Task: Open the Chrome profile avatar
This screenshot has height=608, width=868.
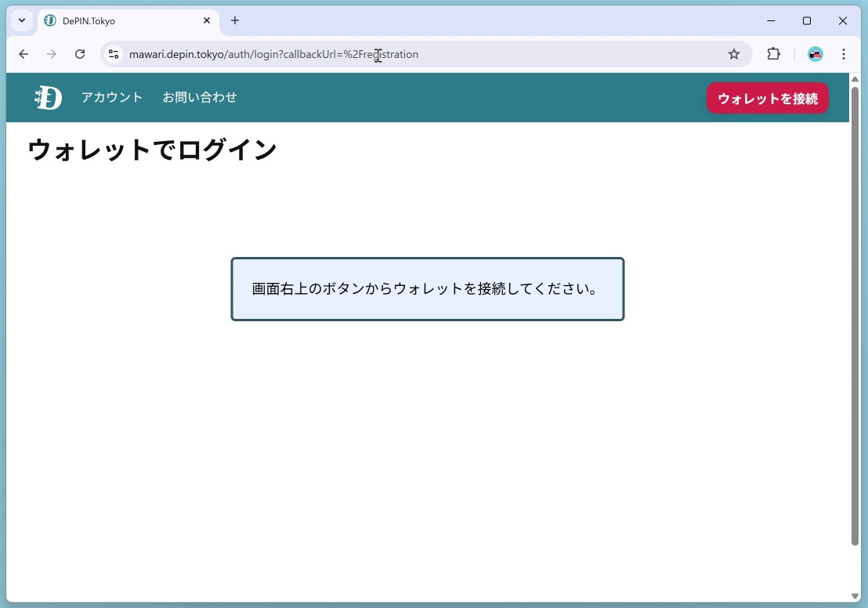Action: tap(816, 54)
